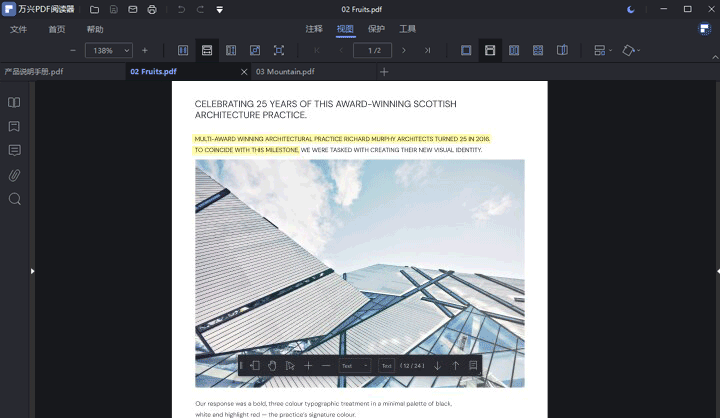
Task: Select the hand tool in floating bar
Action: click(x=272, y=366)
